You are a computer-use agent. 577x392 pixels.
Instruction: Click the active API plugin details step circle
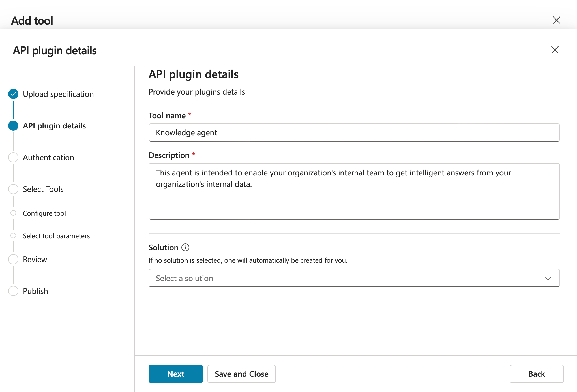click(x=13, y=126)
